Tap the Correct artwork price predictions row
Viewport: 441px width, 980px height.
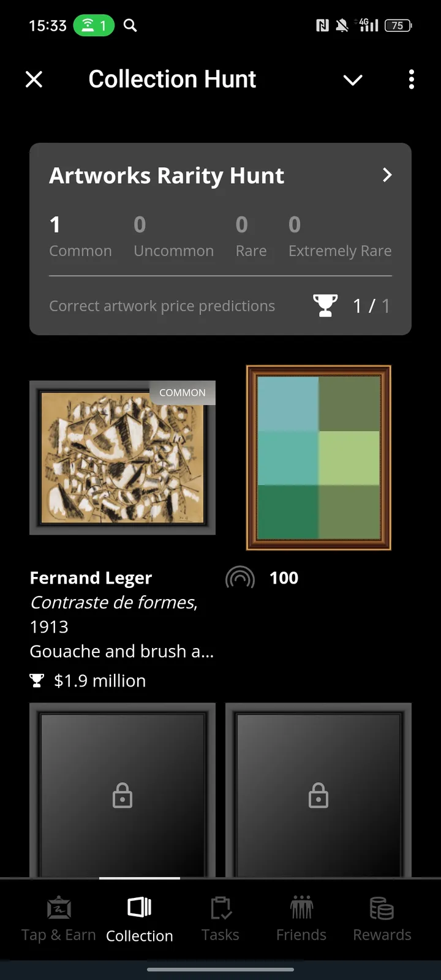click(162, 305)
